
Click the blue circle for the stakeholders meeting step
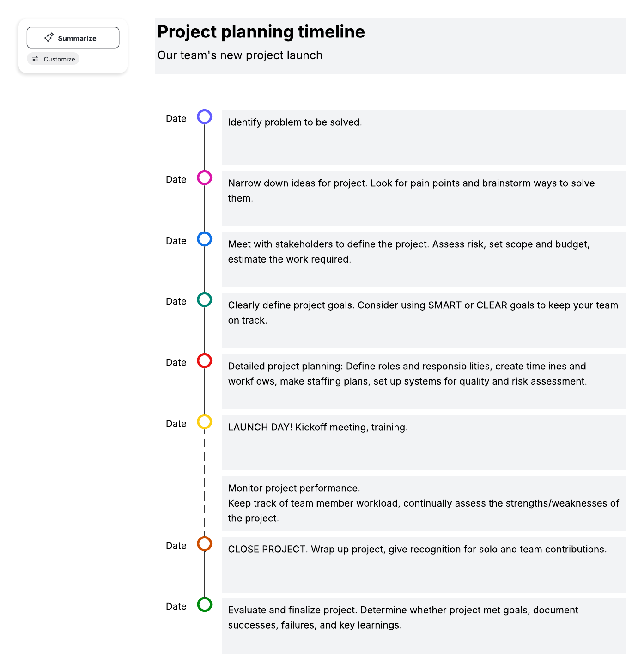(x=204, y=239)
